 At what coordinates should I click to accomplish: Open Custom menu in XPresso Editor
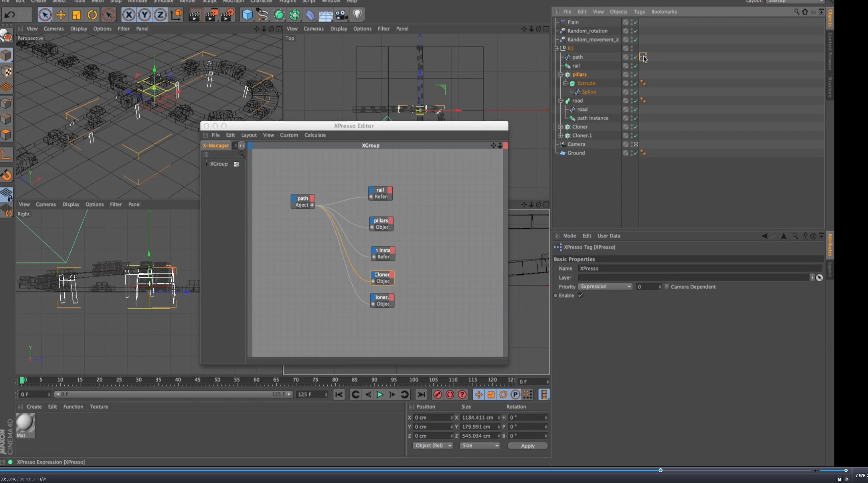point(289,135)
